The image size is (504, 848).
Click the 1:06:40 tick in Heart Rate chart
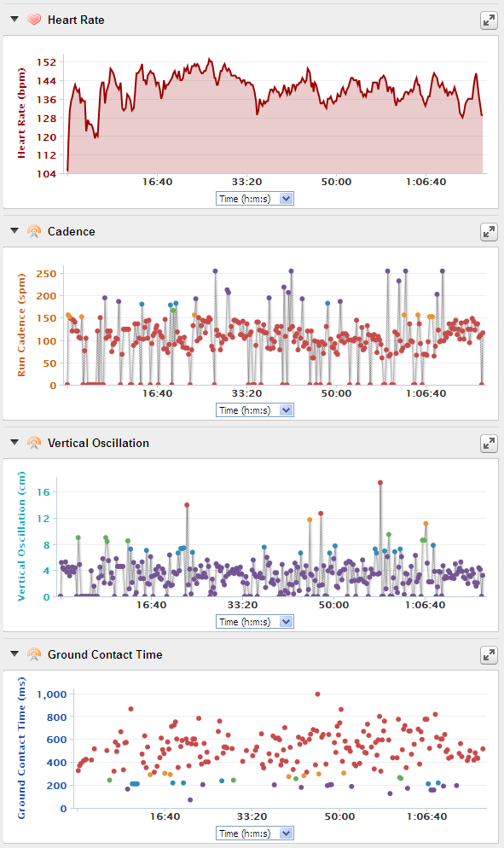coord(426,182)
